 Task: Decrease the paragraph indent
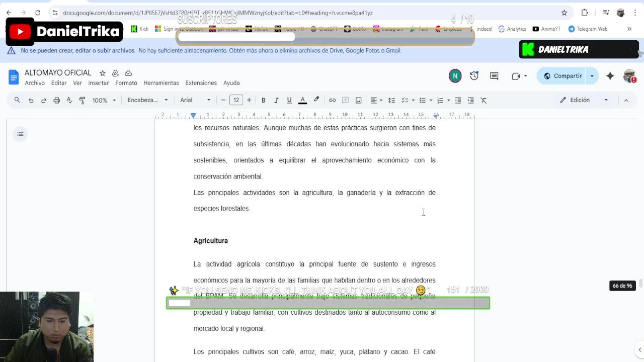point(458,100)
